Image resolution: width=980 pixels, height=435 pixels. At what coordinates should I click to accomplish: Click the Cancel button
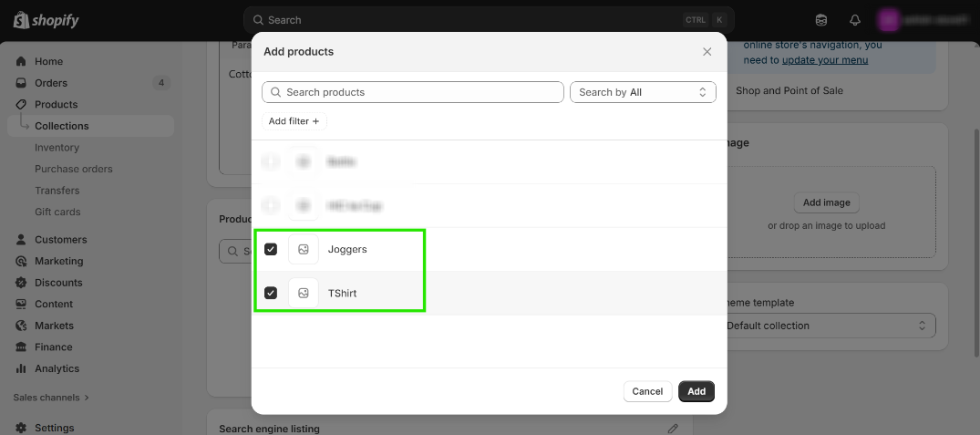[647, 391]
